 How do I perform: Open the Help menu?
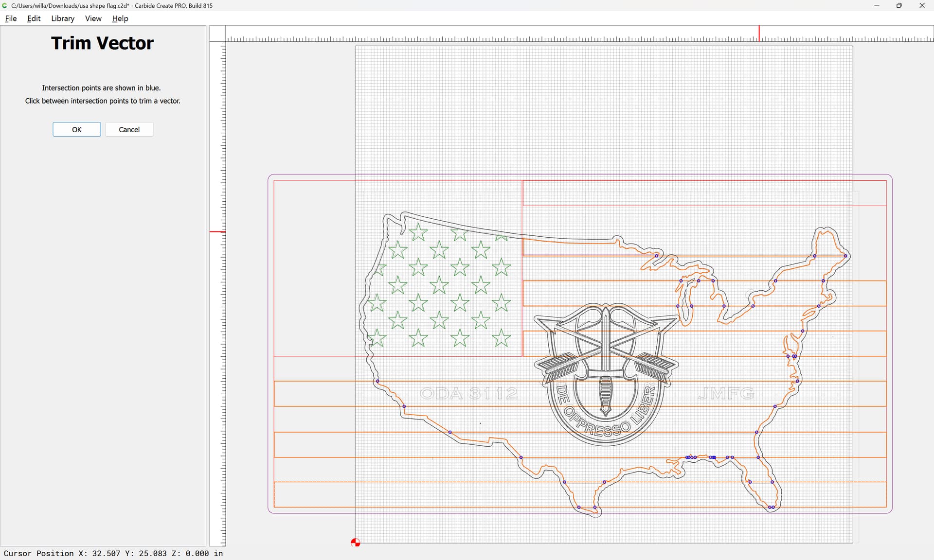click(x=120, y=18)
